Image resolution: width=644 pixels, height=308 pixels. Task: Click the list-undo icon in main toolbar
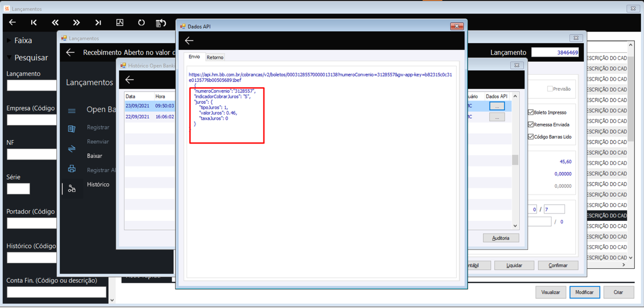pyautogui.click(x=161, y=23)
